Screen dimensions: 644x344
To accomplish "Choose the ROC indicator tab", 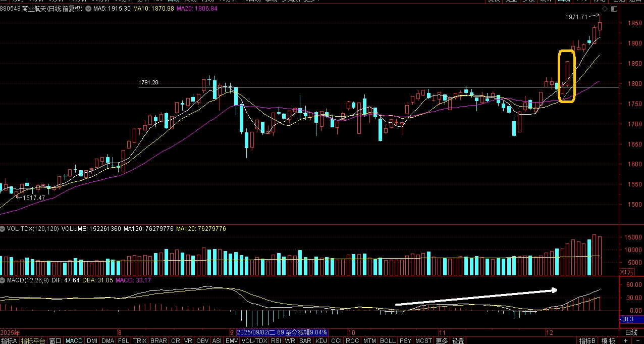I will tap(353, 340).
